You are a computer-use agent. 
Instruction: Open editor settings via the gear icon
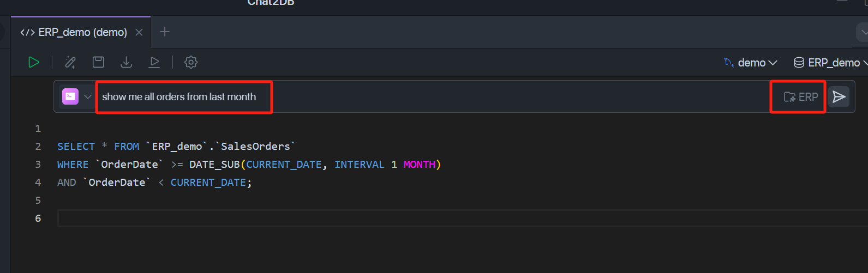click(191, 62)
